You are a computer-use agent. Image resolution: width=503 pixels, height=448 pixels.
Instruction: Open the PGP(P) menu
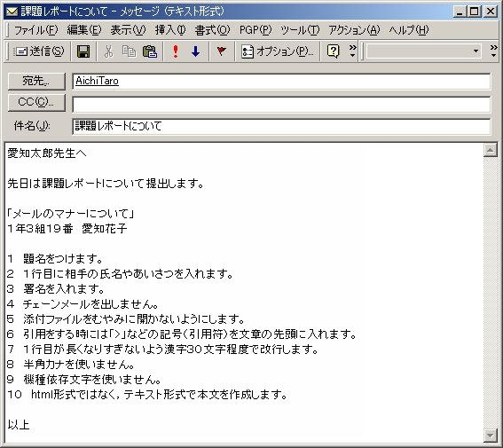(255, 30)
